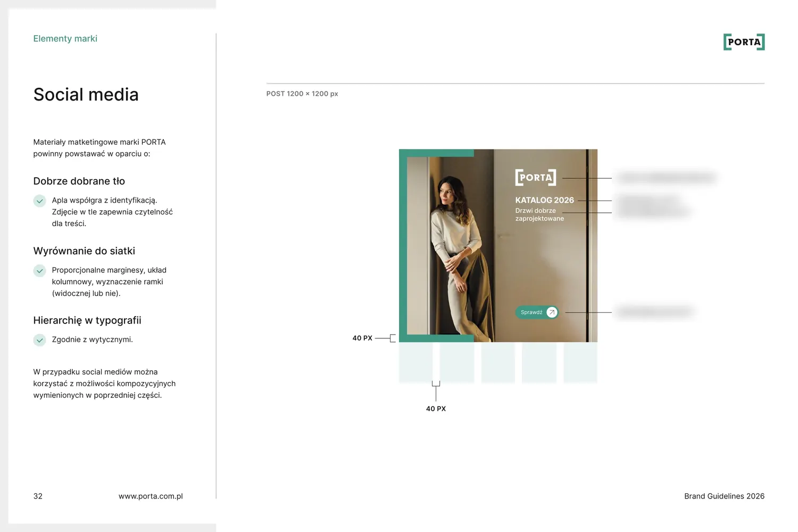Click the 'Social media' heading

[86, 95]
